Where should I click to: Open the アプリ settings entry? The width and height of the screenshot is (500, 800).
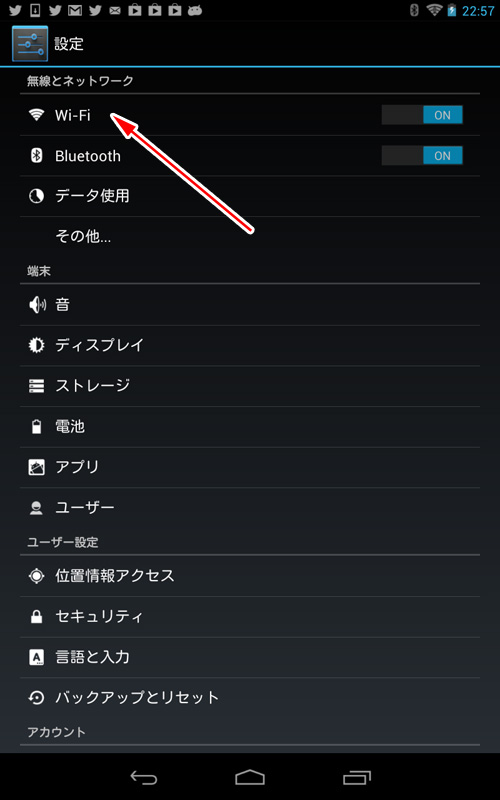coord(250,467)
